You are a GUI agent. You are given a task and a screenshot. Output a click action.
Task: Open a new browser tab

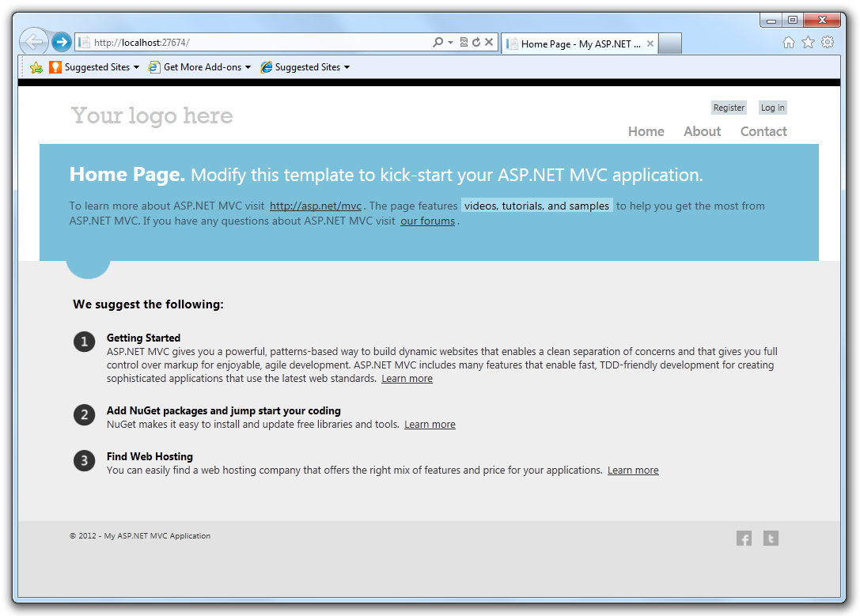[669, 43]
